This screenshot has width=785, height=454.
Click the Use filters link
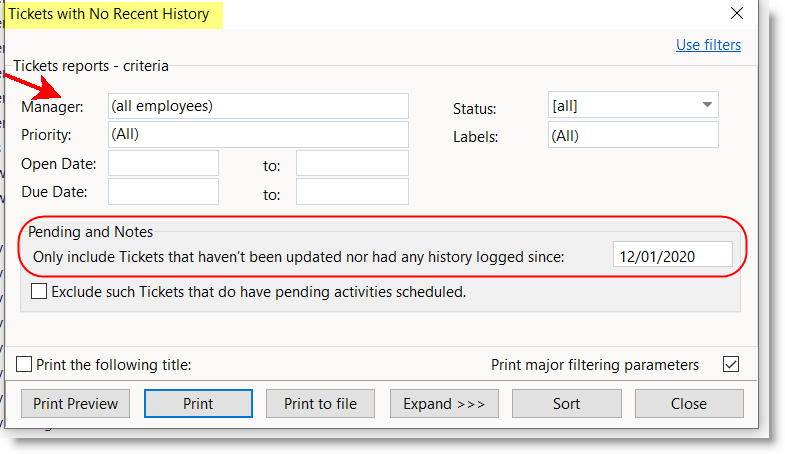pos(708,45)
